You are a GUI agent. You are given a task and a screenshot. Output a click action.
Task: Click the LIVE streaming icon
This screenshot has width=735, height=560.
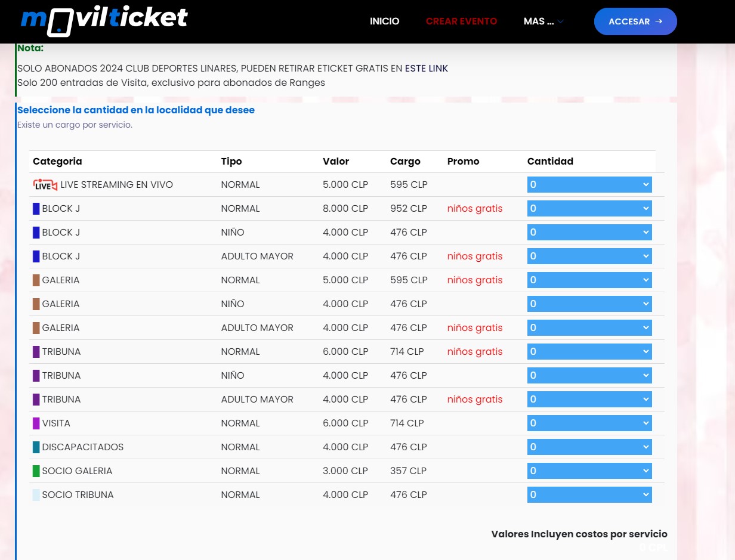tap(45, 185)
